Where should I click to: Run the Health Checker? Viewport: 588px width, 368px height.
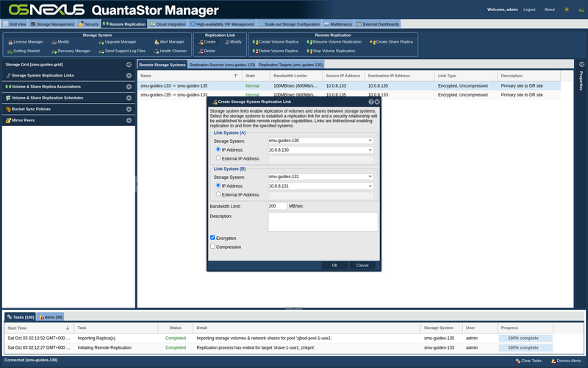[170, 51]
